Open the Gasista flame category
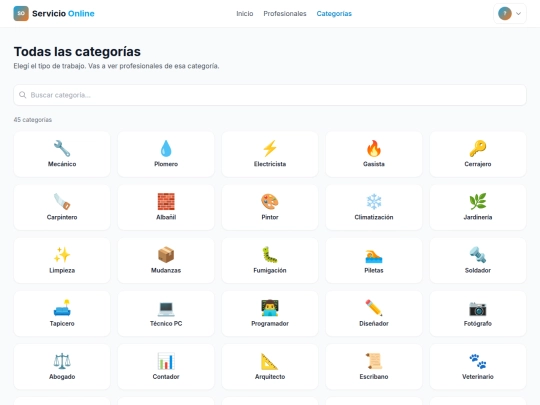Image resolution: width=540 pixels, height=405 pixels. (x=374, y=154)
